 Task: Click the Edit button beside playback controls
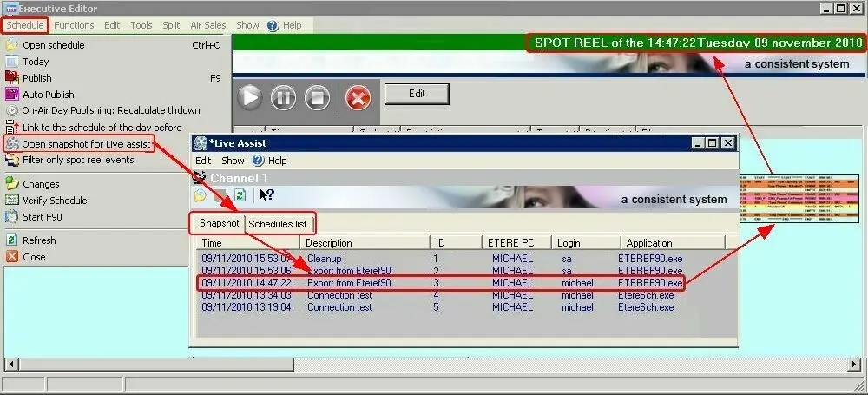[x=417, y=94]
